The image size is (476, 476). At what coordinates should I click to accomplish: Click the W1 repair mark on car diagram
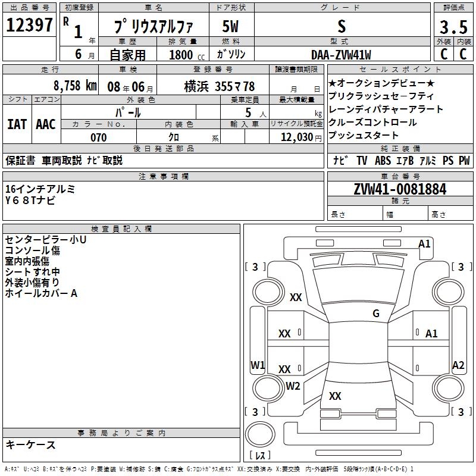(x=258, y=365)
